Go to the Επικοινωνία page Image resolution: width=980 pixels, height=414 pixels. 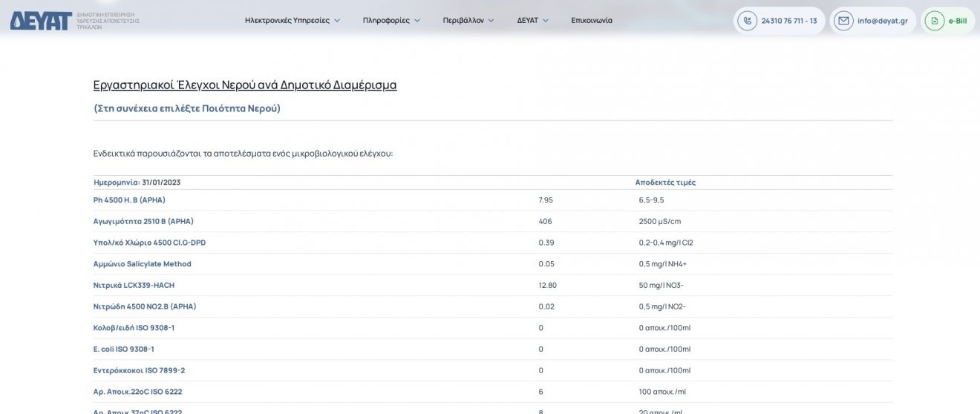(x=592, y=21)
